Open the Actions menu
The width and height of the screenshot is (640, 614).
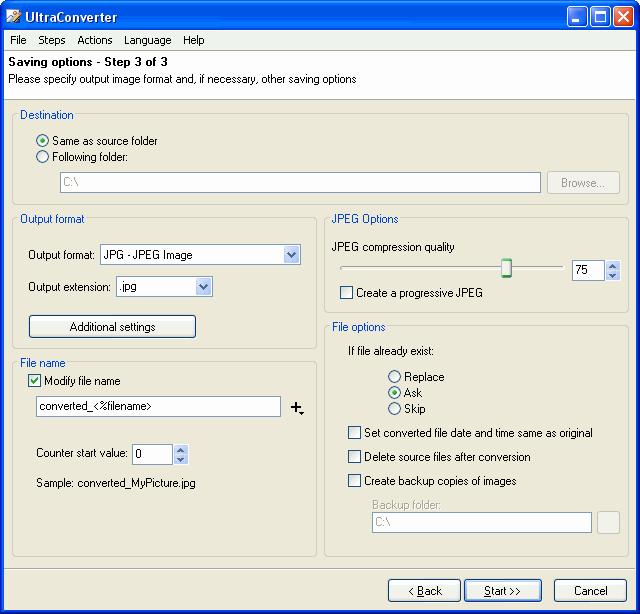95,40
